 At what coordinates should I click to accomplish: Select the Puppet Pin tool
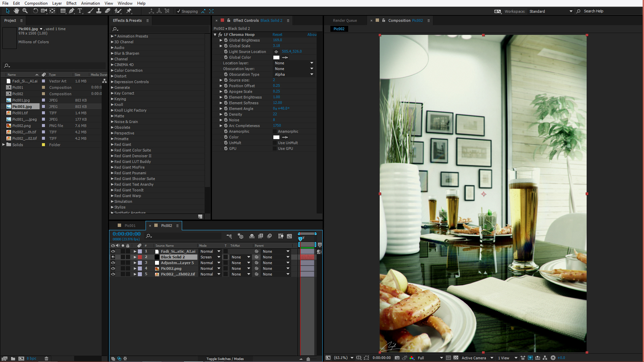tap(129, 11)
